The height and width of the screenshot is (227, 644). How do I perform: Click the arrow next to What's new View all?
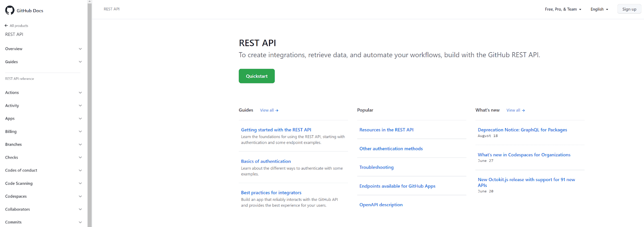click(523, 110)
